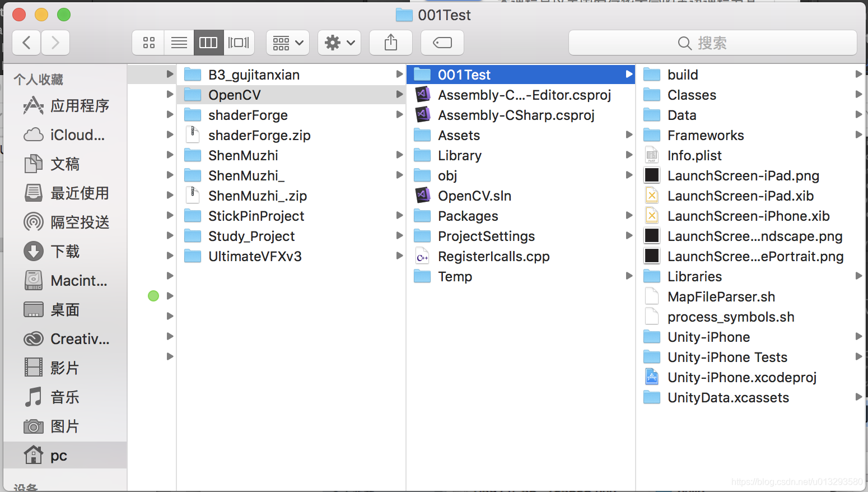Focus the search field
Image resolution: width=868 pixels, height=492 pixels.
(713, 43)
